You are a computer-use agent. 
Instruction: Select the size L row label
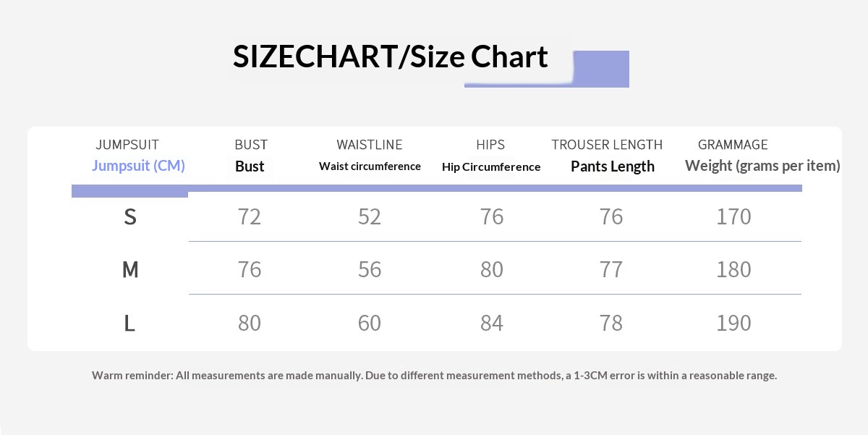[129, 323]
